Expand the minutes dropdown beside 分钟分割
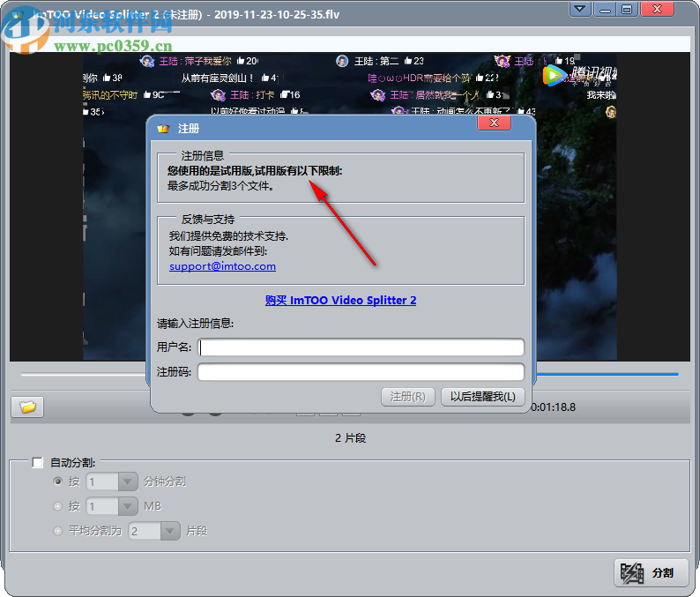Image resolution: width=700 pixels, height=597 pixels. pos(128,481)
